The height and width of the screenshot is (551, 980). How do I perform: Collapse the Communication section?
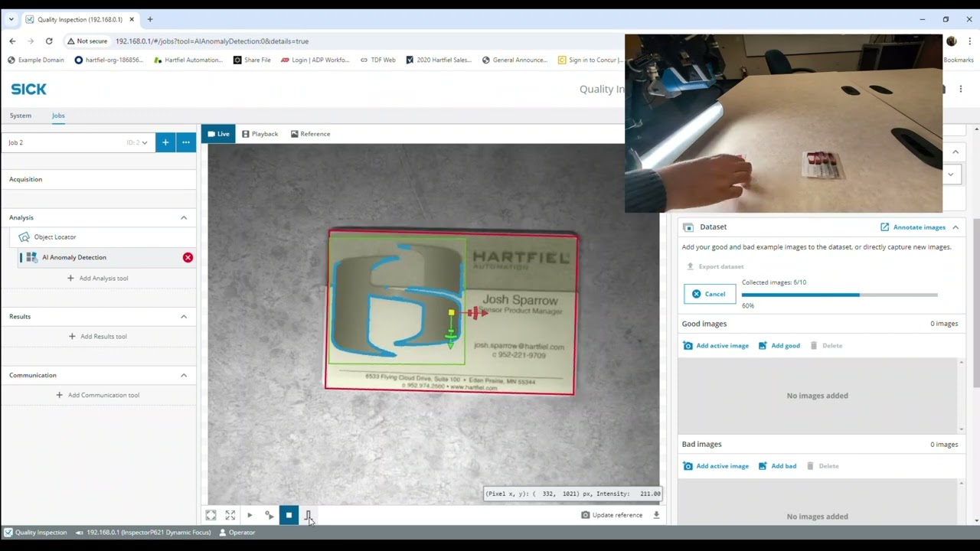184,376
